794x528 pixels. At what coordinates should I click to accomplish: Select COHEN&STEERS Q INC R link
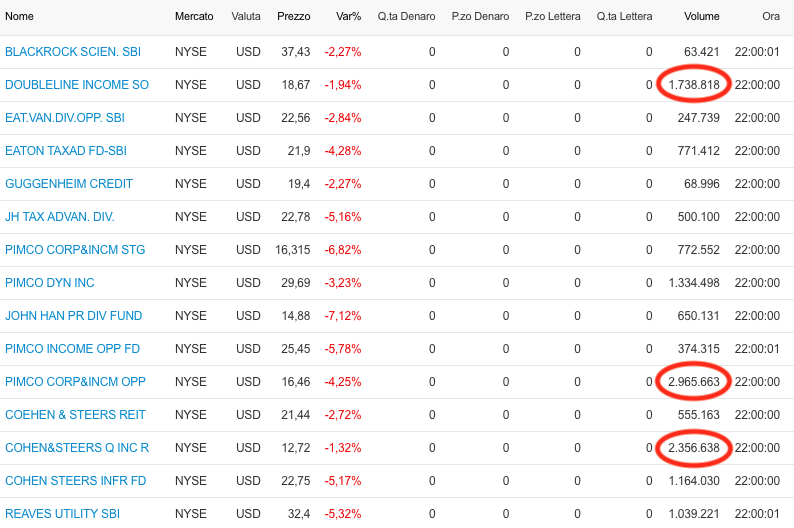pos(77,448)
